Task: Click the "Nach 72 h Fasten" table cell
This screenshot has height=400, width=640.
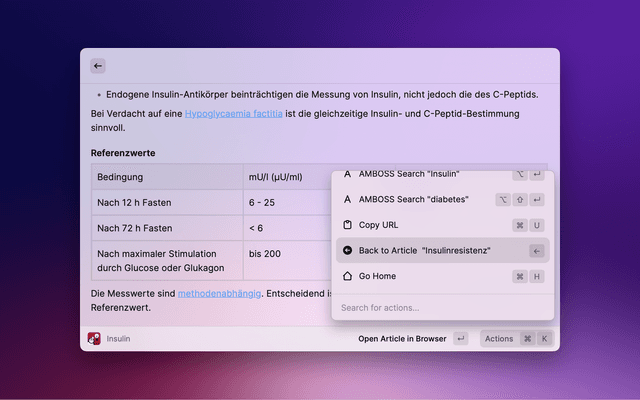Action: click(x=134, y=228)
